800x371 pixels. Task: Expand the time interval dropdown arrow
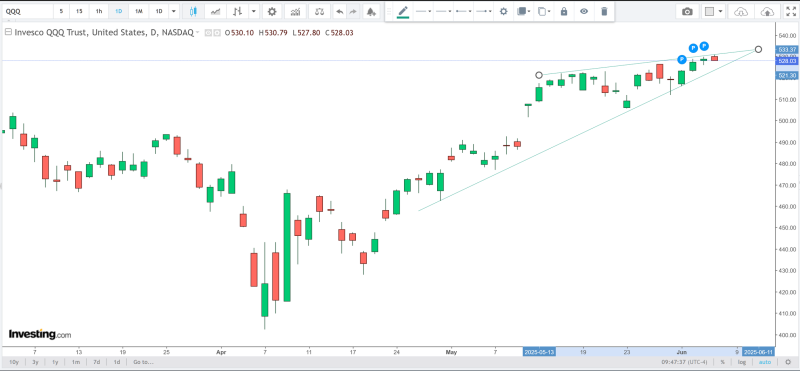pyautogui.click(x=174, y=11)
